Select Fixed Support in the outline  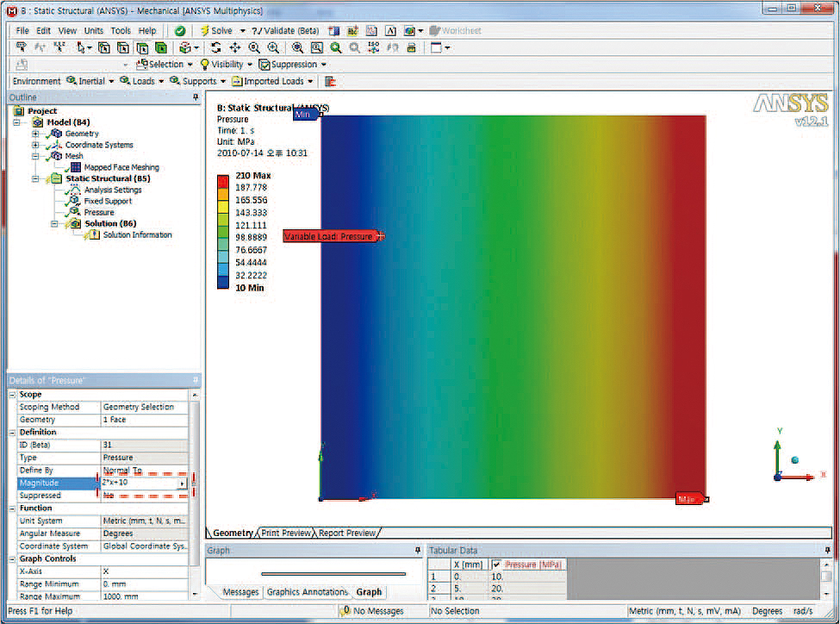pos(107,201)
